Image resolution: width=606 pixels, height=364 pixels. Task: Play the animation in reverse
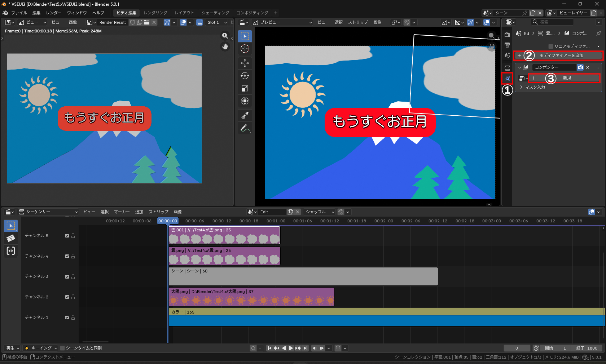(x=284, y=348)
